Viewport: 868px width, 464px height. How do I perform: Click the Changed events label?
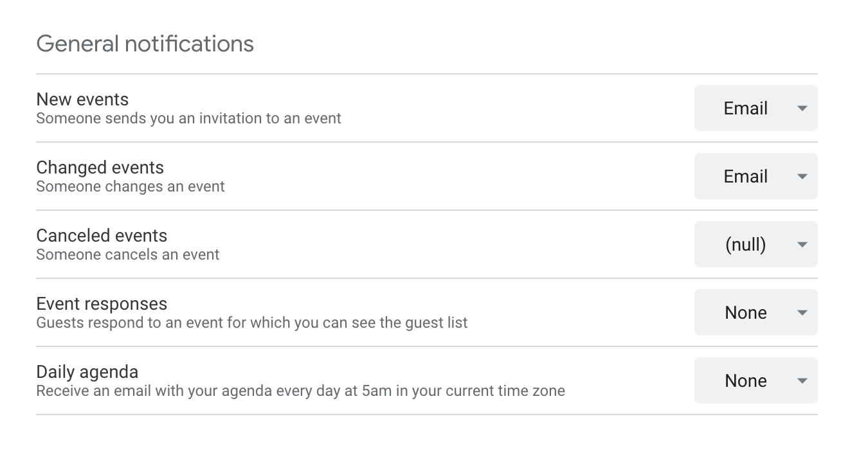(100, 168)
